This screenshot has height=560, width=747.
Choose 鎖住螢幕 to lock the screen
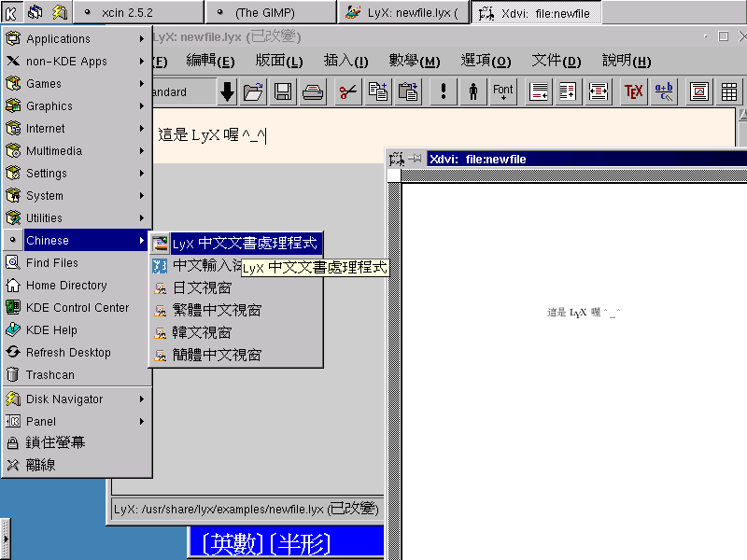78,442
